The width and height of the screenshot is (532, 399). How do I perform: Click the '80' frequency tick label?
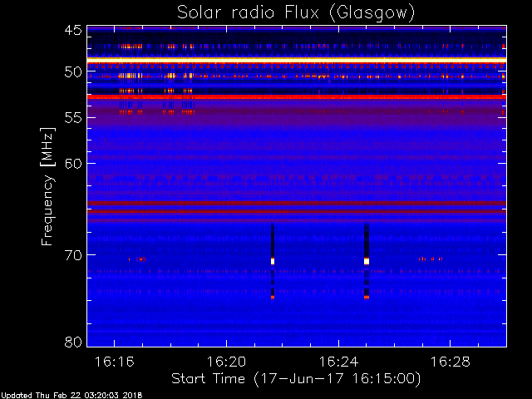[x=73, y=342]
